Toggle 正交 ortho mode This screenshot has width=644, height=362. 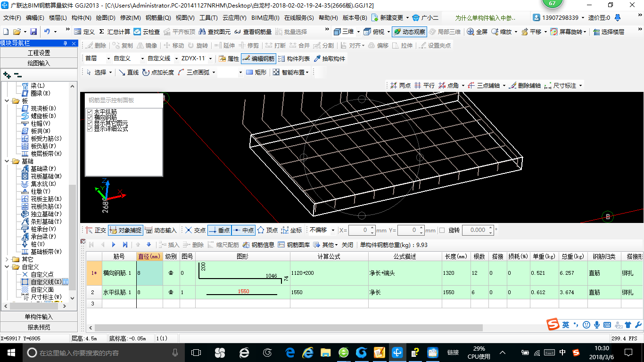(96, 230)
